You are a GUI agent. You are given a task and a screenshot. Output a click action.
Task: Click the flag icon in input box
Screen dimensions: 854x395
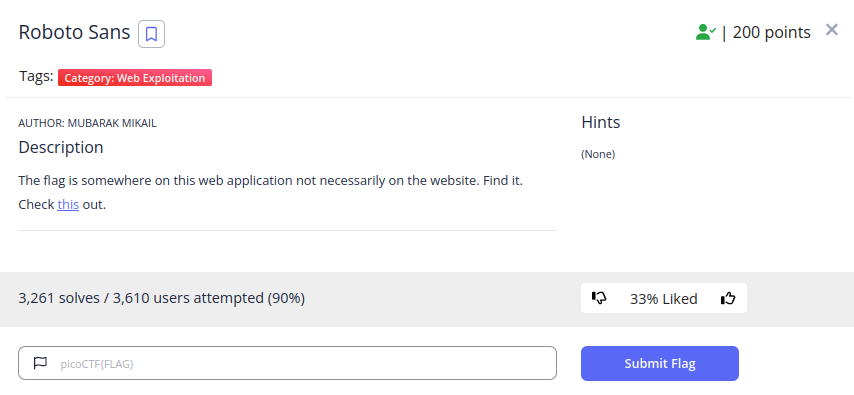pyautogui.click(x=40, y=363)
